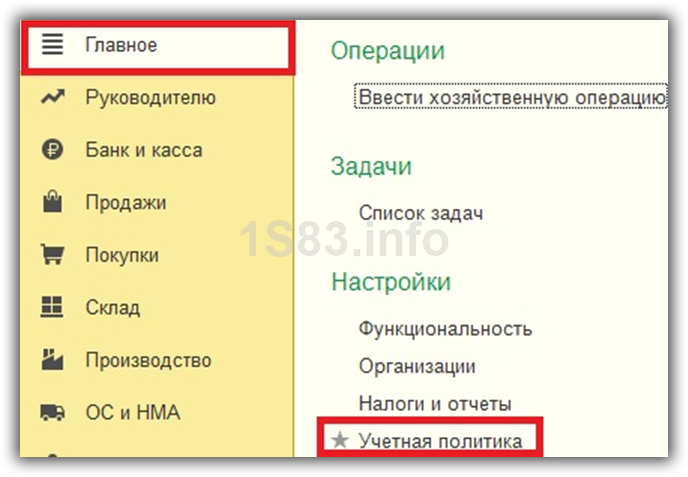Open the Продажи section
The image size is (688, 477).
click(x=126, y=203)
